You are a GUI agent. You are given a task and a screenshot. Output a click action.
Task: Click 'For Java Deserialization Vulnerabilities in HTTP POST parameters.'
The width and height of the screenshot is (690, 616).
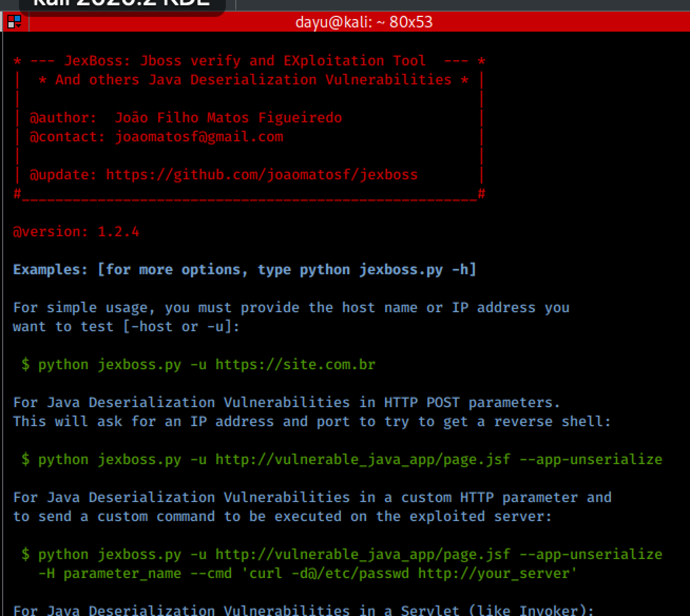[x=287, y=402]
